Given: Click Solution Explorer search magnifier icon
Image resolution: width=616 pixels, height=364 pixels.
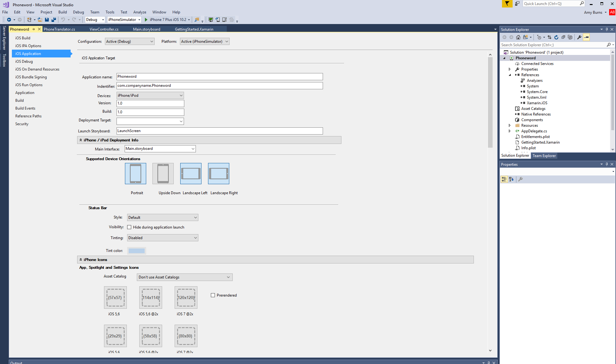Looking at the screenshot, I should point(609,45).
